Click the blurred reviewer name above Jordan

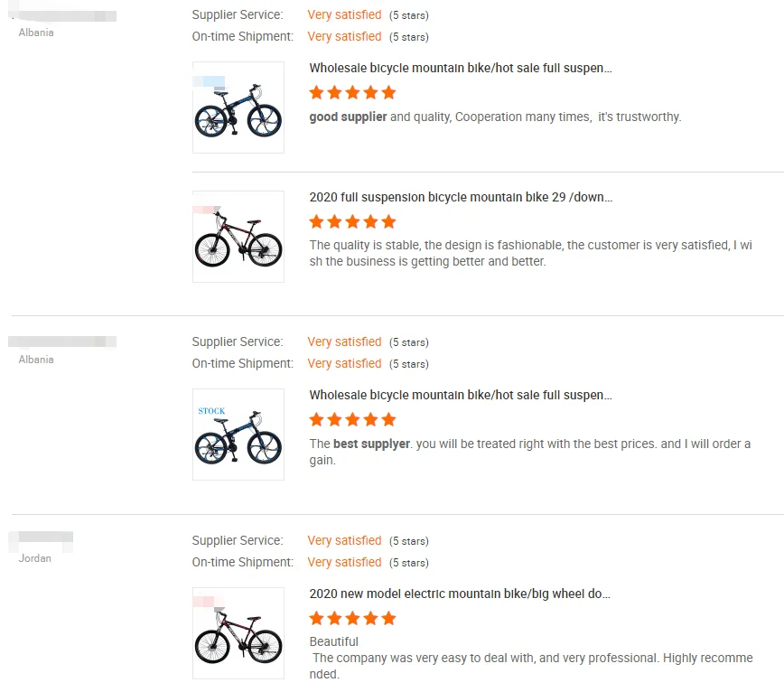coord(42,541)
